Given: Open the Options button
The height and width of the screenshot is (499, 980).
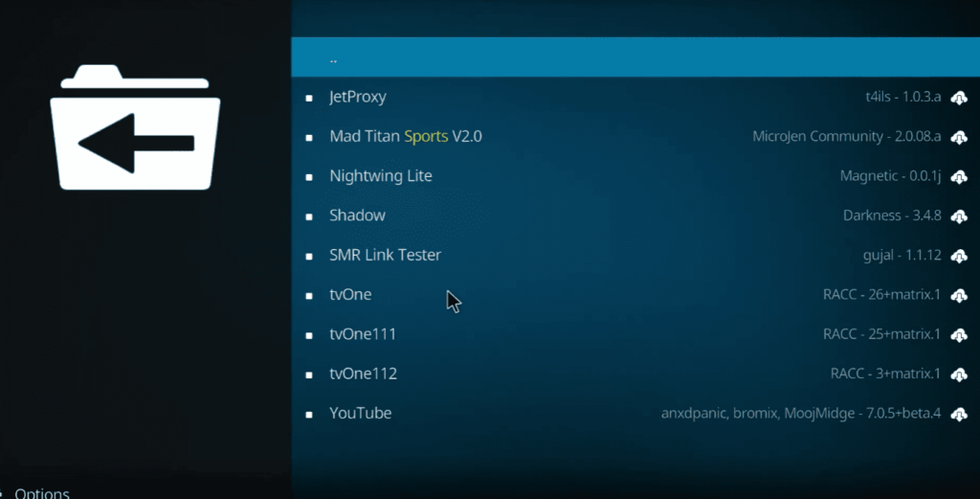Looking at the screenshot, I should [x=41, y=492].
